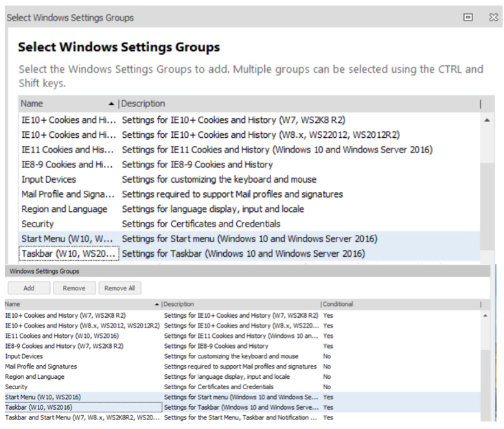504x429 pixels.
Task: Sort the dialog list by its Name column
Action: [x=67, y=104]
